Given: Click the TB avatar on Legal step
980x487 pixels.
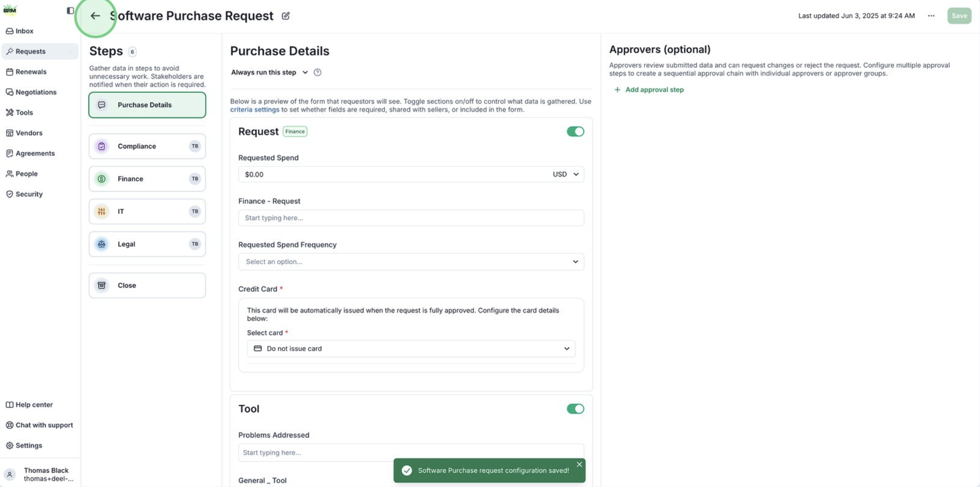Looking at the screenshot, I should [x=195, y=244].
